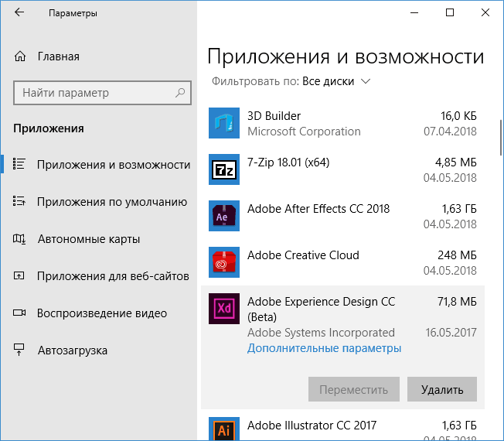Select the 3D Builder app icon
504x441 pixels.
[224, 123]
